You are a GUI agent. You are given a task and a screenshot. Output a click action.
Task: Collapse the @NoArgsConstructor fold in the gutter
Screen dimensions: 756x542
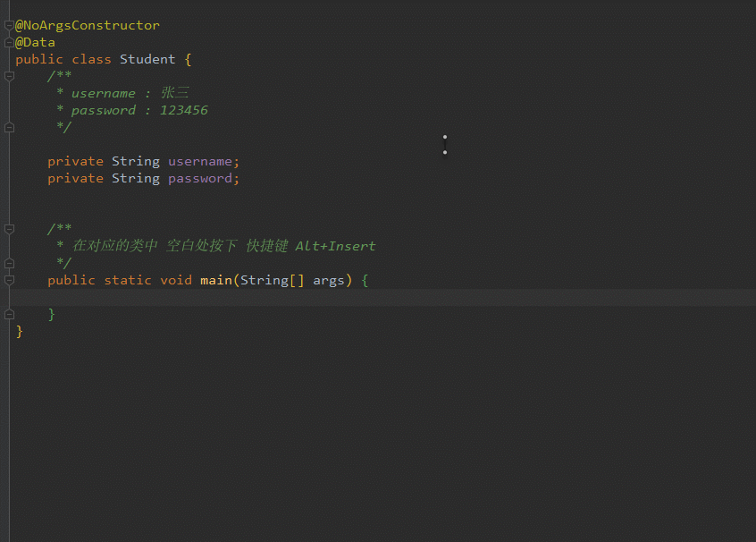pos(9,25)
